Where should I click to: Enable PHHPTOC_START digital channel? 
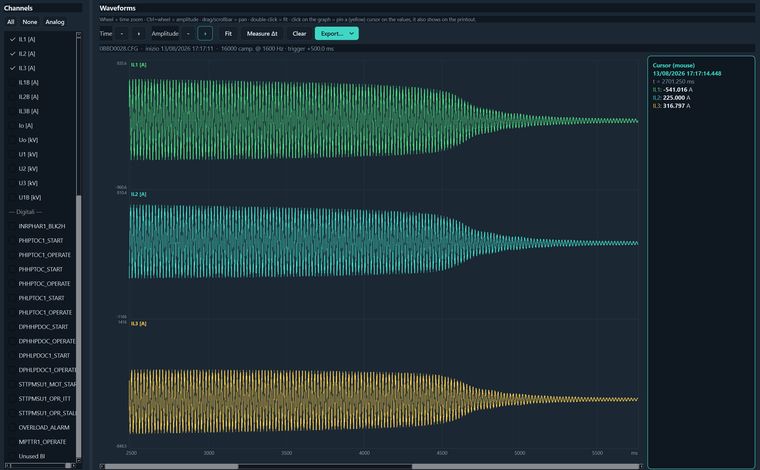(13, 269)
